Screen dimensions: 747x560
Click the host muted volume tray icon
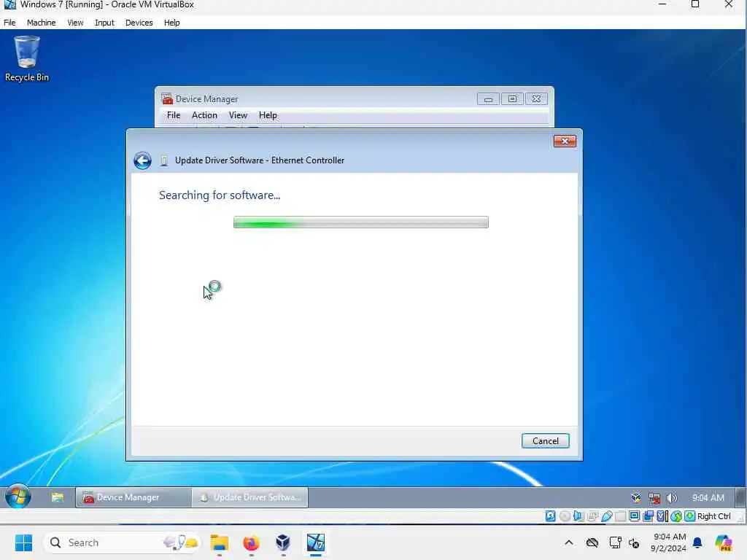tap(634, 543)
